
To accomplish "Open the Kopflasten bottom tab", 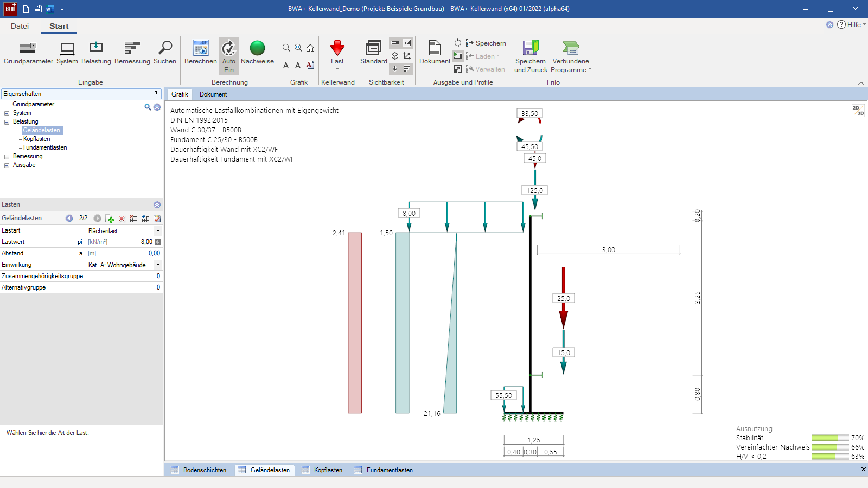I will click(322, 470).
